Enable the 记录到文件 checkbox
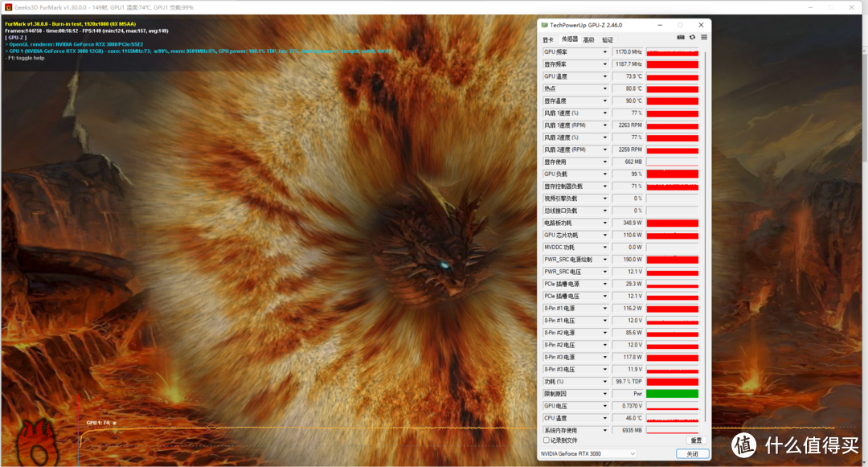This screenshot has width=868, height=467. tap(547, 440)
